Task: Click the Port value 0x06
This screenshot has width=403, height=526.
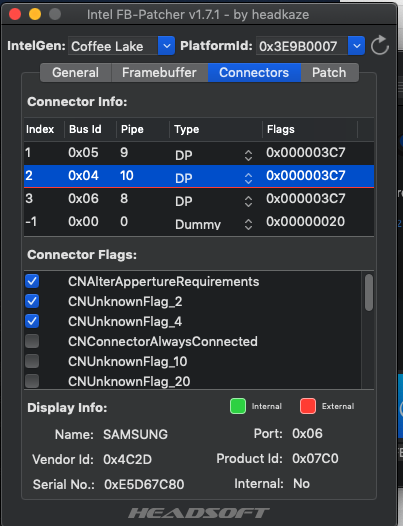Action: tap(307, 433)
